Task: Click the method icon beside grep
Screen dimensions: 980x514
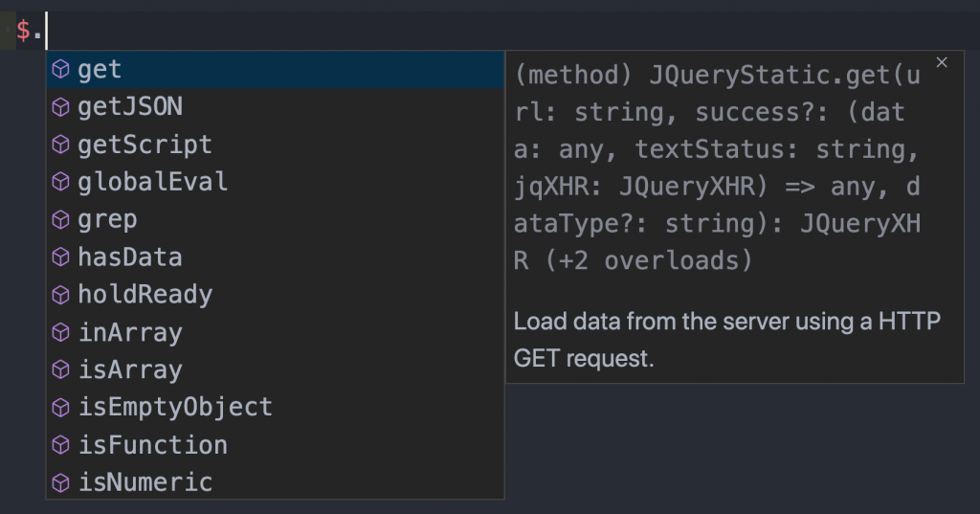Action: [61, 220]
